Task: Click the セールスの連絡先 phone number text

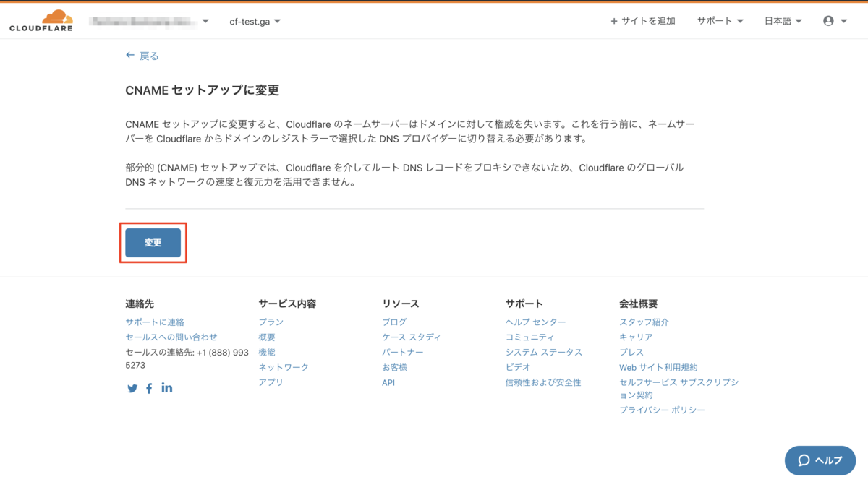Action: coord(187,359)
